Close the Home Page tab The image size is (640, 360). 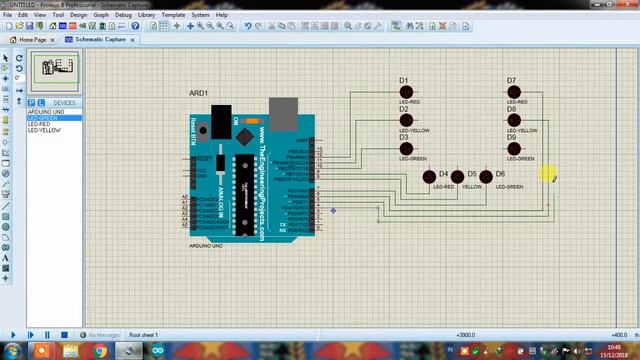point(52,40)
